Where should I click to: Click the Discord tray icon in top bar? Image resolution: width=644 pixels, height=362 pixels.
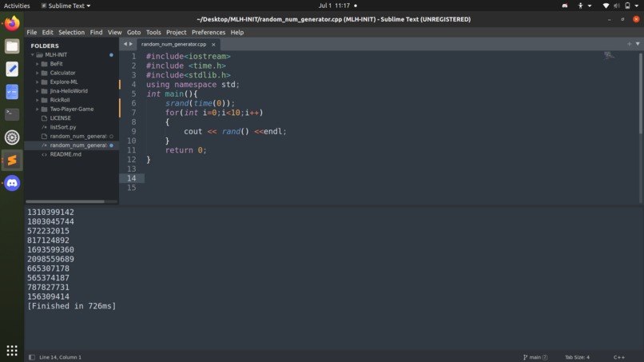click(565, 6)
